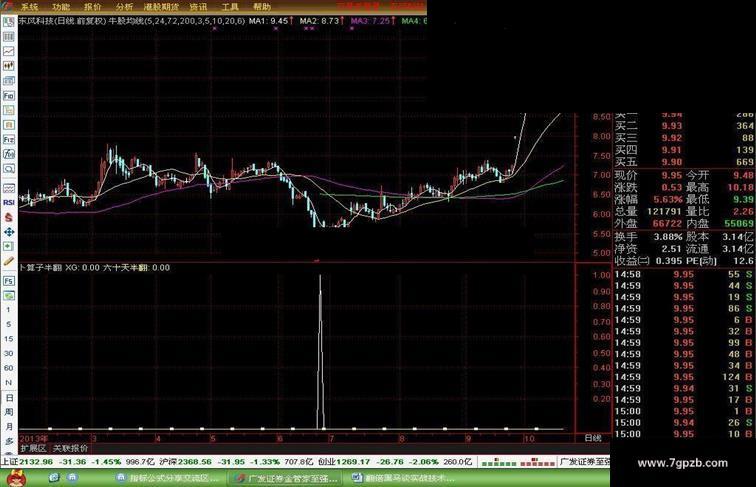This screenshot has width=756, height=487.
Task: Click the 日线 label at chart corner
Action: tap(593, 438)
